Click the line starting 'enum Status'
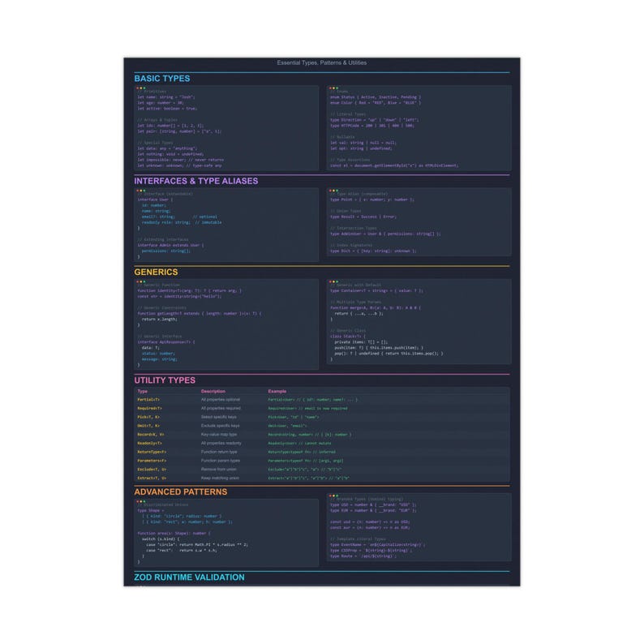The height and width of the screenshot is (644, 644). (x=376, y=97)
